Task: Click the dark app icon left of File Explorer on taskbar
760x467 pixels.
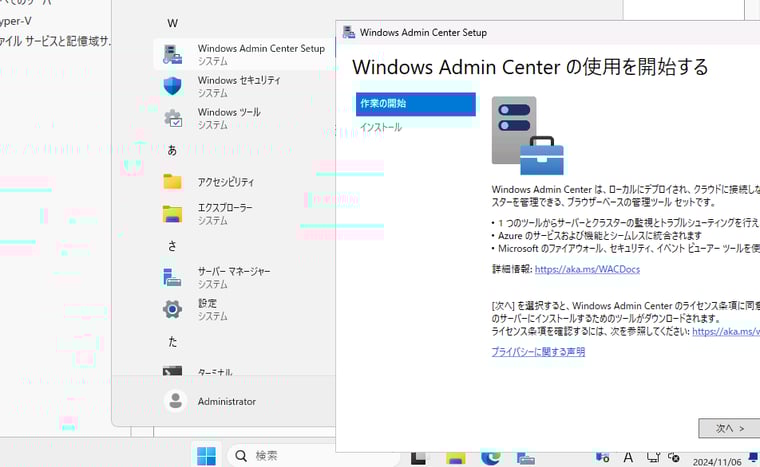Action: pos(418,458)
